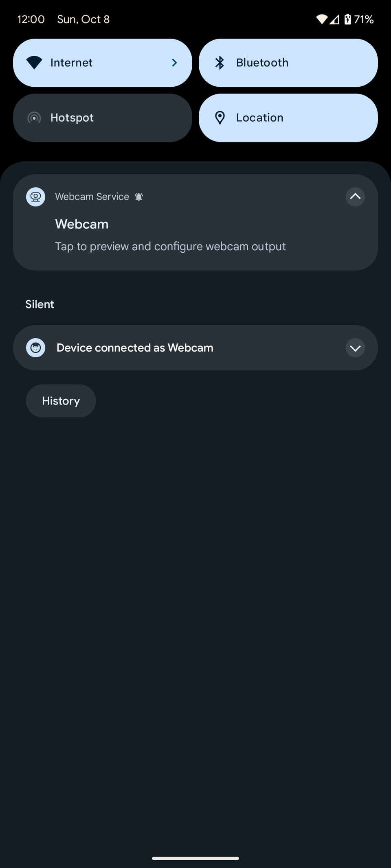Expand the Device connected as Webcam notification
Image resolution: width=391 pixels, height=868 pixels.
(355, 348)
